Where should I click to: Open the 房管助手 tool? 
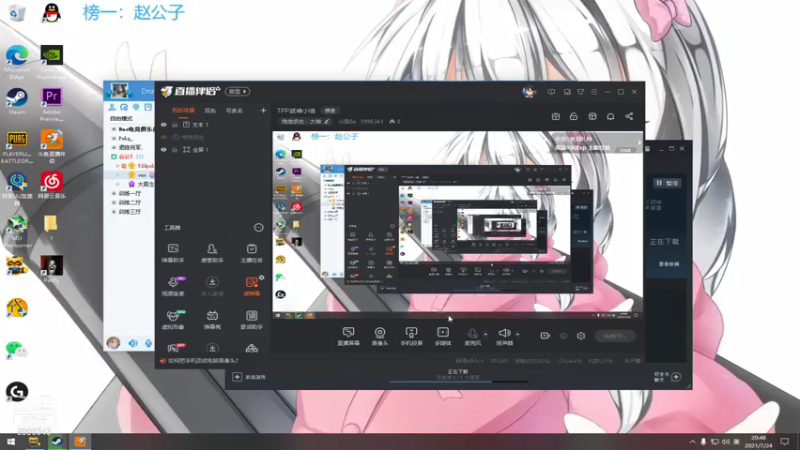pos(212,253)
